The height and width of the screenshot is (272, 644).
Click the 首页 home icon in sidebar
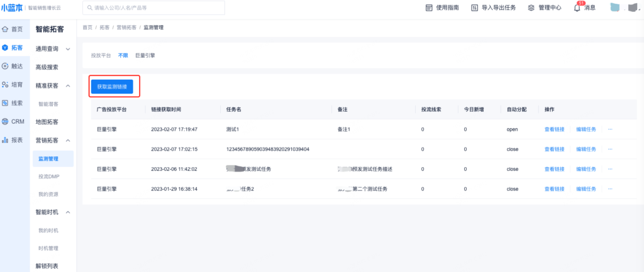click(6, 30)
